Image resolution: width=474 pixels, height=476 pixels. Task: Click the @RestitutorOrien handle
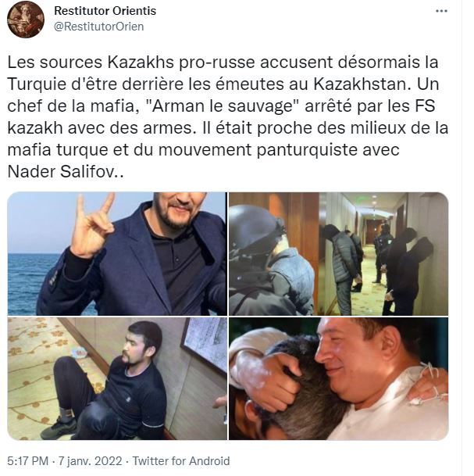[x=99, y=27]
